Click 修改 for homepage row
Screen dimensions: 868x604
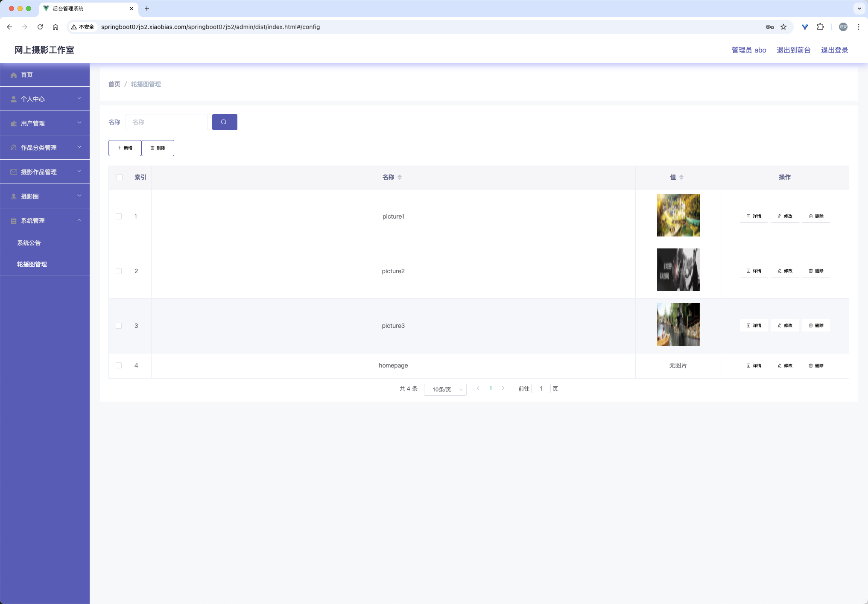click(x=785, y=366)
